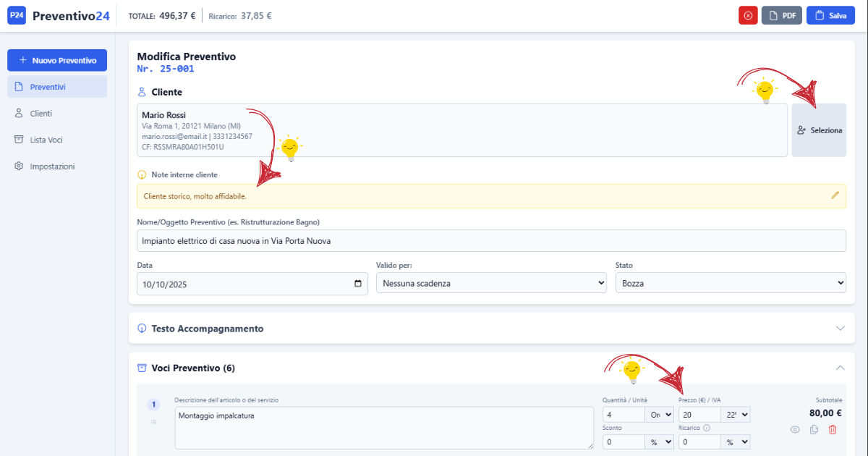
Task: Go to Clienti in the sidebar
Action: click(x=41, y=114)
